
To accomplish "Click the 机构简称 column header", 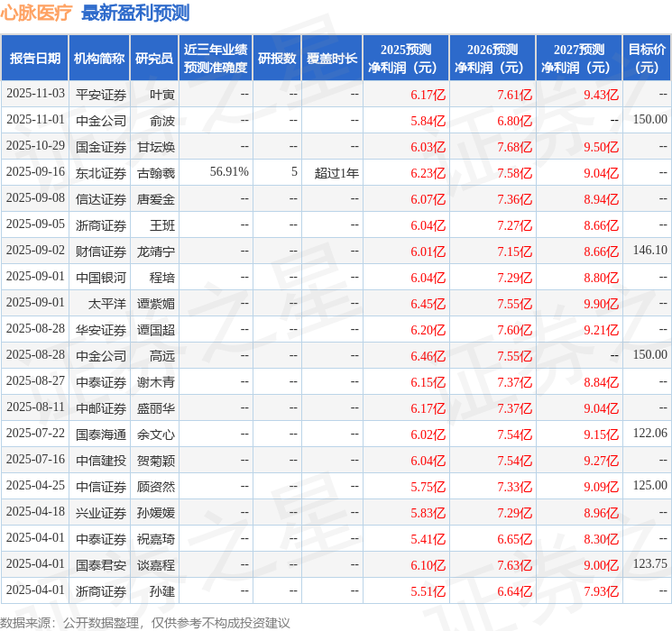I will point(100,59).
